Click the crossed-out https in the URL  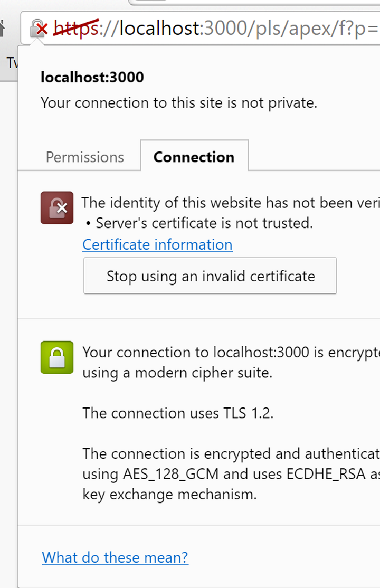(x=77, y=29)
